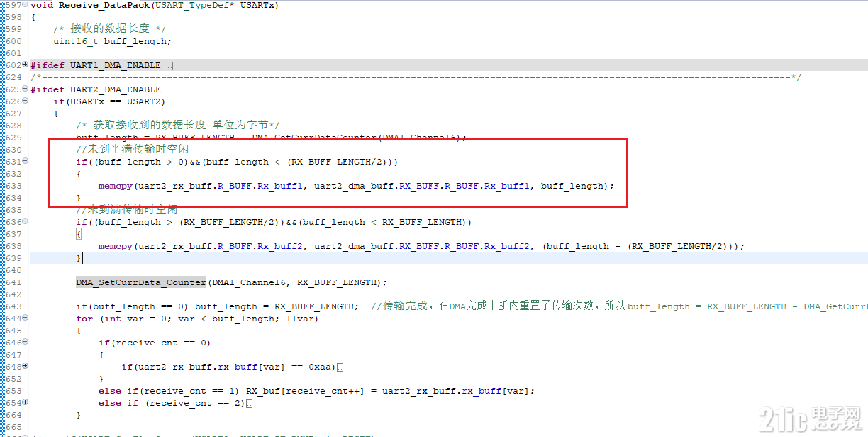Viewport: 868px width, 437px height.
Task: Click 'if(buff_length == 0)' on line 643
Action: pyautogui.click(x=133, y=306)
